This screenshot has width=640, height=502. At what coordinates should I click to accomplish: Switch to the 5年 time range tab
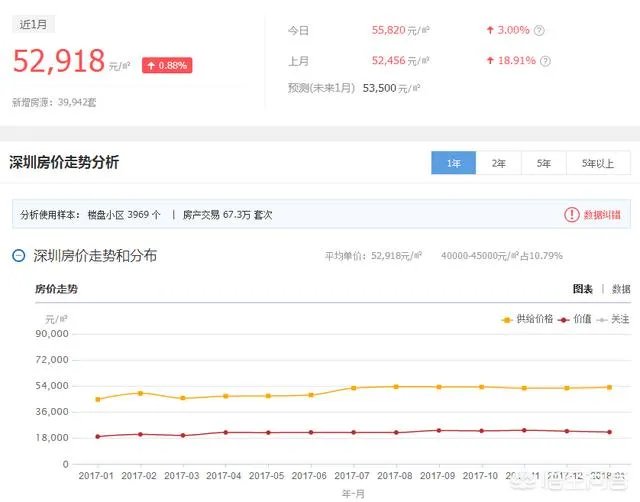[543, 163]
